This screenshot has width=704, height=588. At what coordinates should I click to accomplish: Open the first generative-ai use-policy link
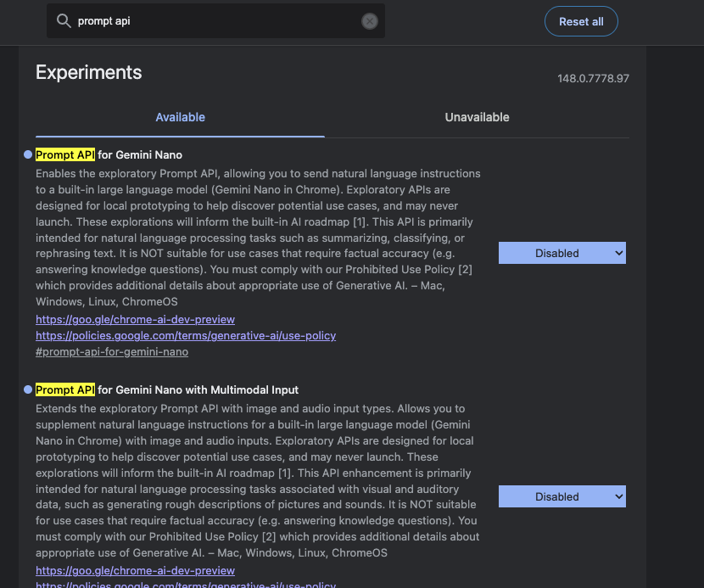[186, 335]
